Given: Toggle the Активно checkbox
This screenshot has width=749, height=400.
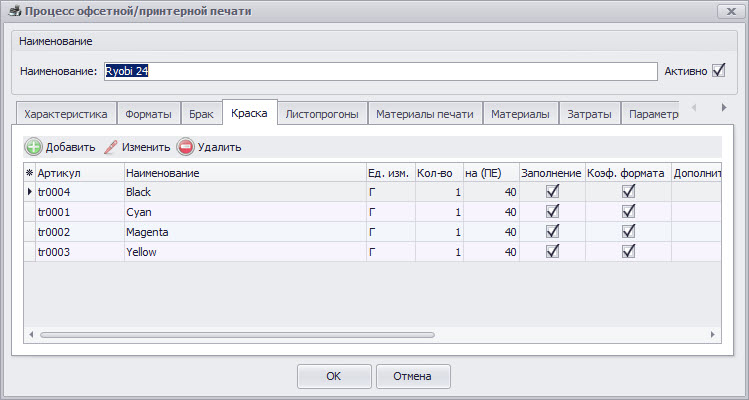Looking at the screenshot, I should [718, 71].
